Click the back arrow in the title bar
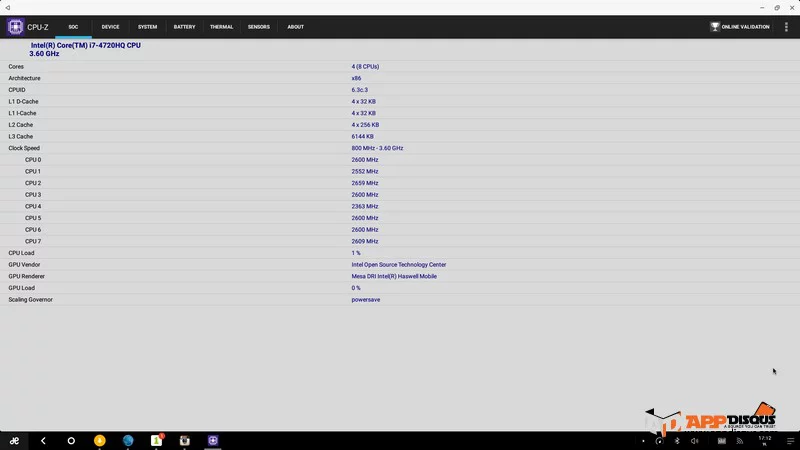This screenshot has width=800, height=450. pos(8,8)
